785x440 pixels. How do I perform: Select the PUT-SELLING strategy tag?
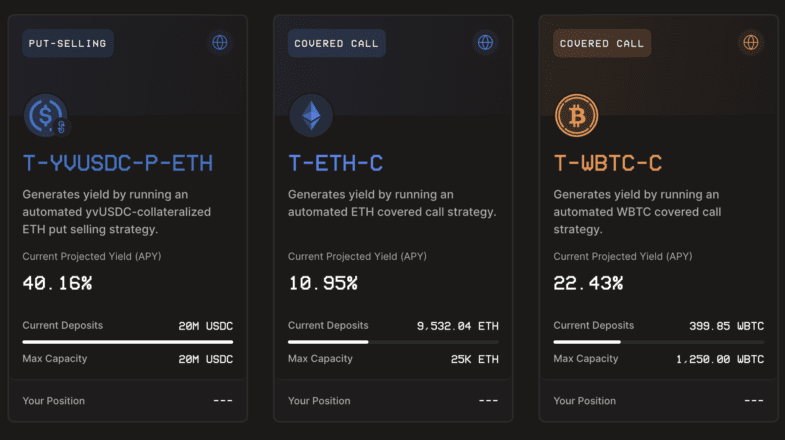click(x=68, y=43)
